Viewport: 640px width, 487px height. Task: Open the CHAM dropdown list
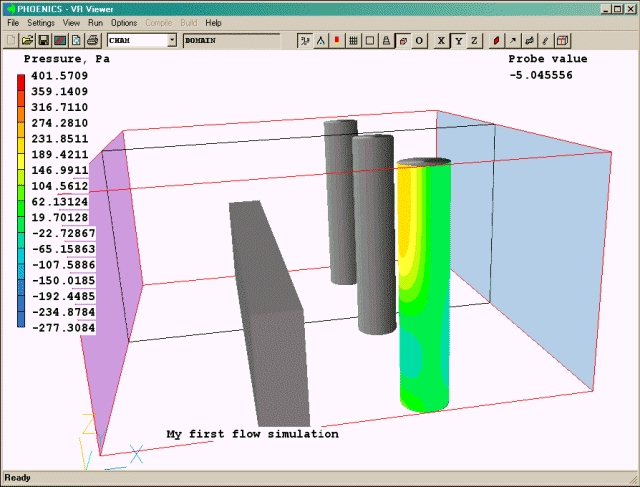172,40
